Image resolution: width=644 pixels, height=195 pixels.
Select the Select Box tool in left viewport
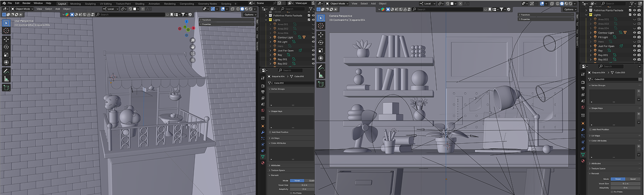tap(6, 22)
